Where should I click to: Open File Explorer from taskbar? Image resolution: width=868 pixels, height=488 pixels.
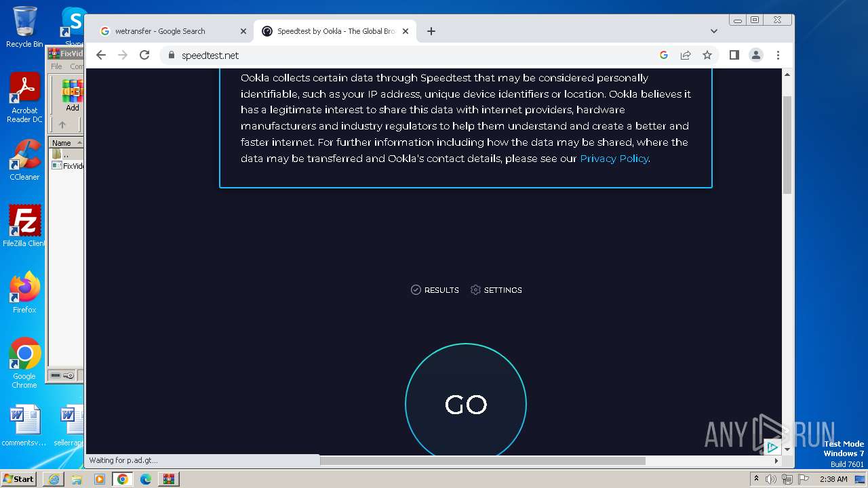(77, 479)
